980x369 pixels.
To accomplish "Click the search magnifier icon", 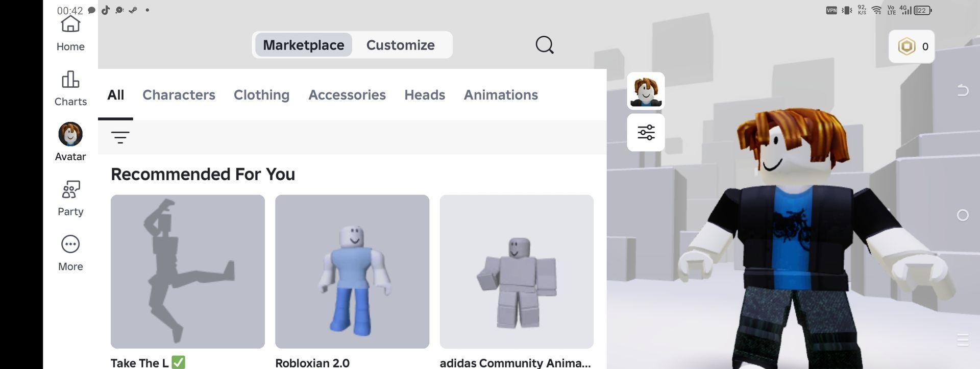I will [544, 45].
